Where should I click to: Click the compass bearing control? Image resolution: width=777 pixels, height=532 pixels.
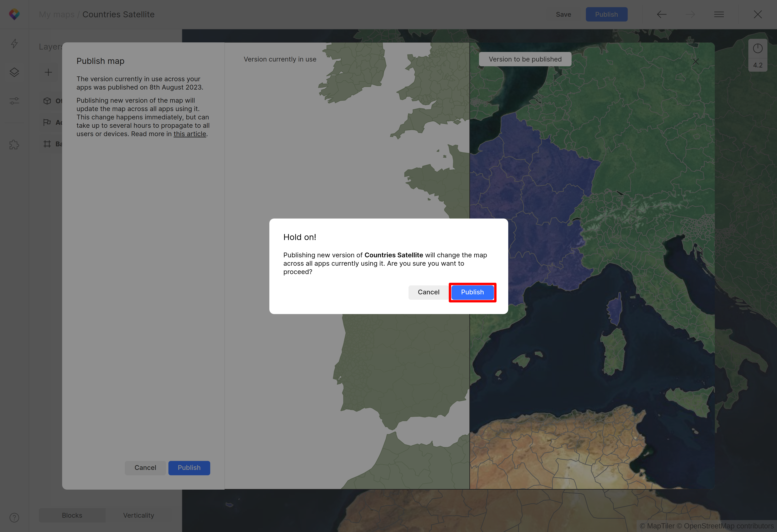pos(758,48)
